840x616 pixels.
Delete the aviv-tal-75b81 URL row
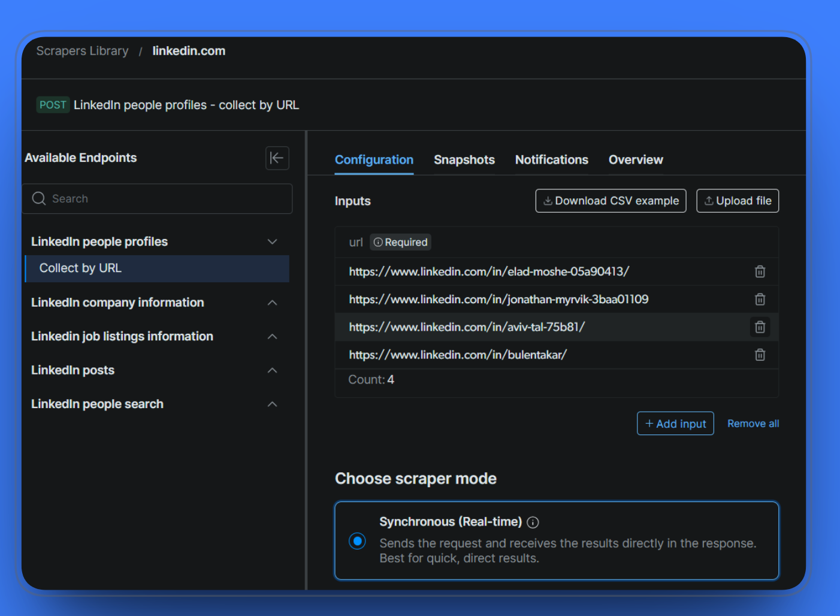760,327
